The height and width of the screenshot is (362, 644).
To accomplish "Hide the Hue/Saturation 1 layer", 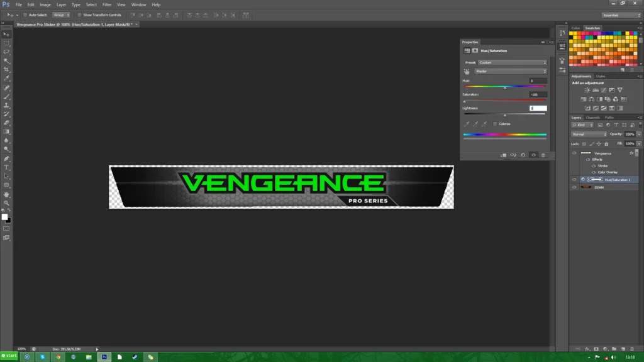I will 574,179.
